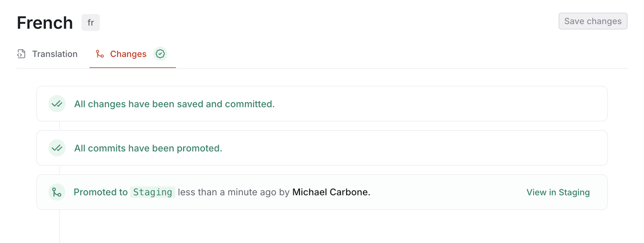Select the fr language code badge
The width and height of the screenshot is (644, 243).
91,22
